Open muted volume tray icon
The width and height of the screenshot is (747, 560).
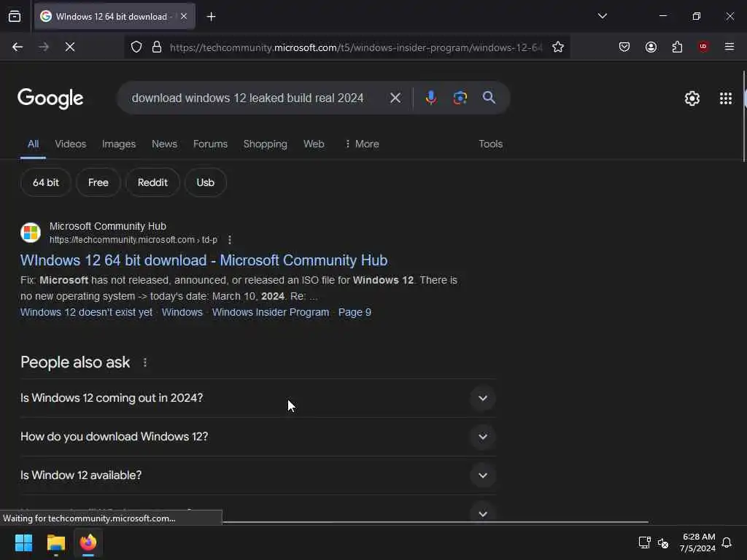[663, 542]
